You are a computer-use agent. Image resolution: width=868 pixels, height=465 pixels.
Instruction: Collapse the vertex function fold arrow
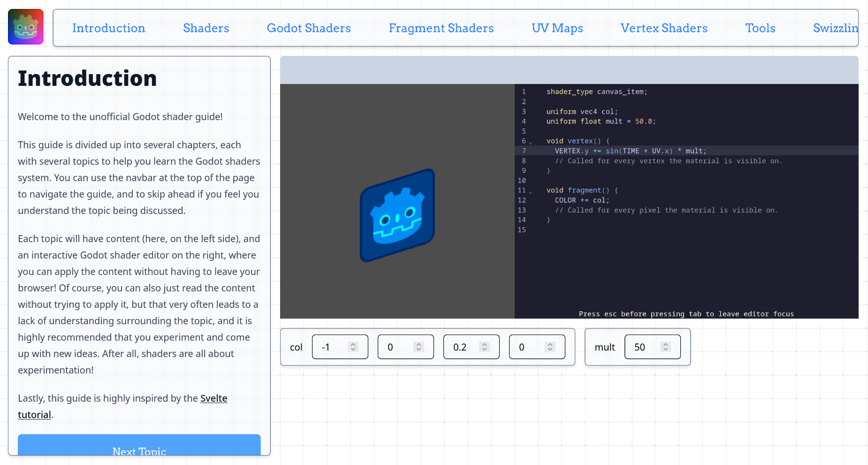(x=531, y=142)
